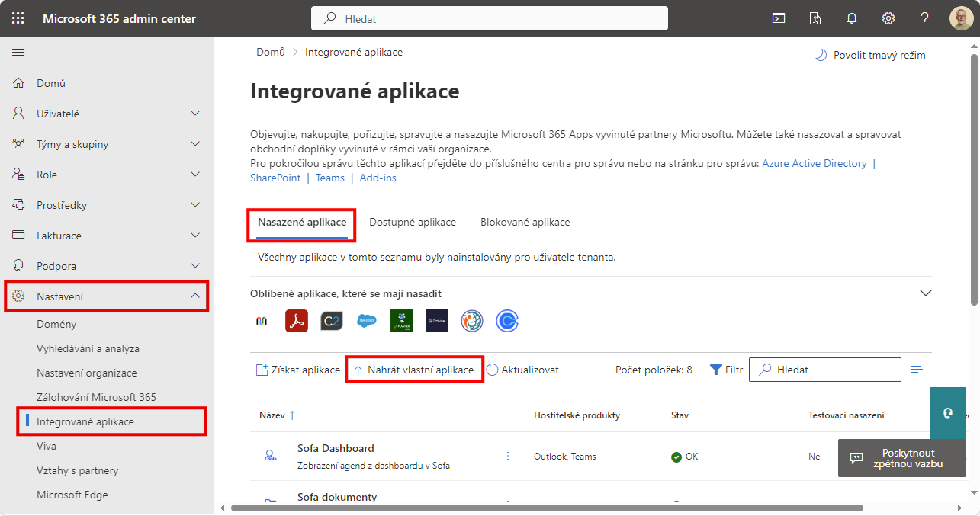Open more options for Sofa Dashboard

pyautogui.click(x=508, y=456)
